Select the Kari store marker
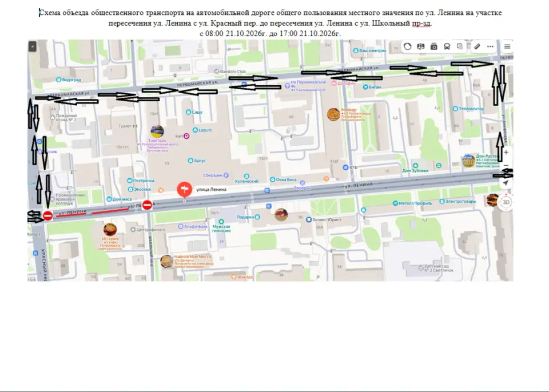Viewport: 549px width, 392px height. pos(186,136)
